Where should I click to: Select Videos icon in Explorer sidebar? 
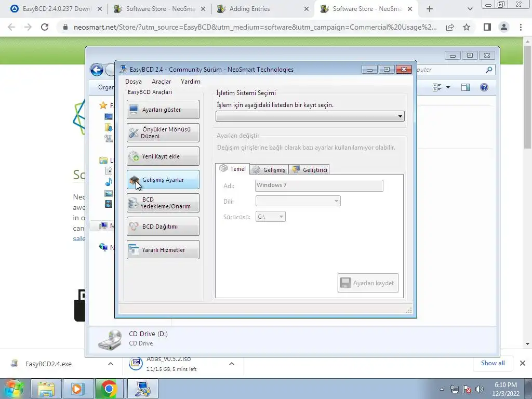(x=109, y=204)
